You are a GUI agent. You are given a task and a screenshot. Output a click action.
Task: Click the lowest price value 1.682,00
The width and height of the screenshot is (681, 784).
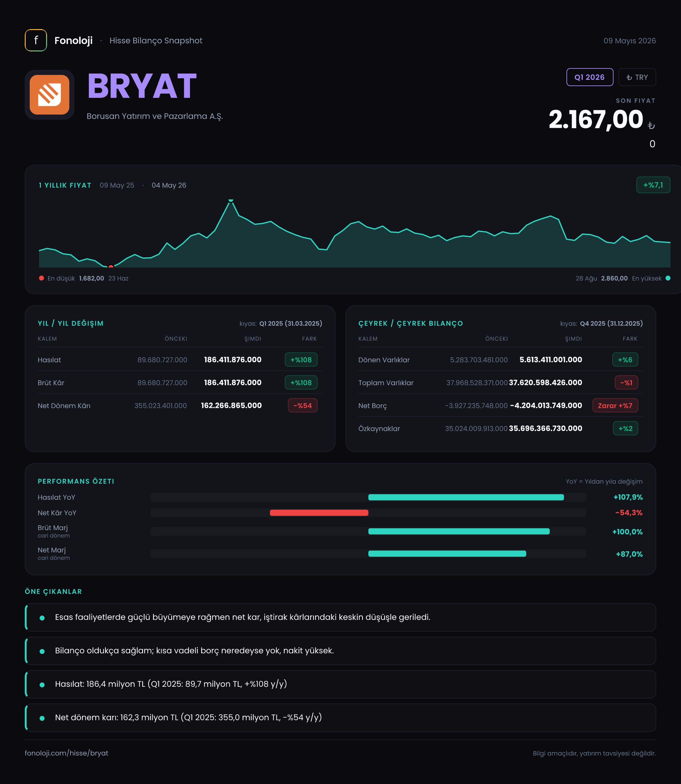tap(92, 278)
